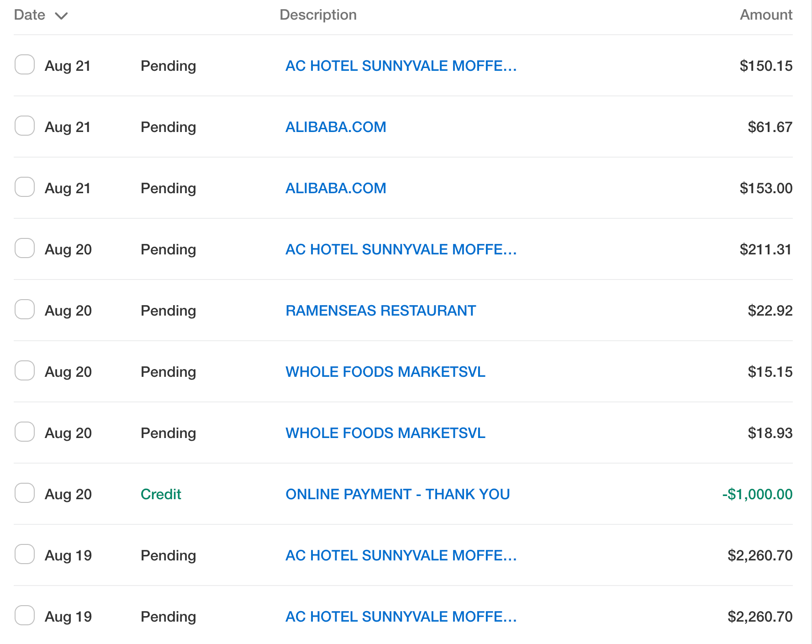Sort transactions by the Date chevron
This screenshot has height=644, width=812.
click(x=61, y=16)
